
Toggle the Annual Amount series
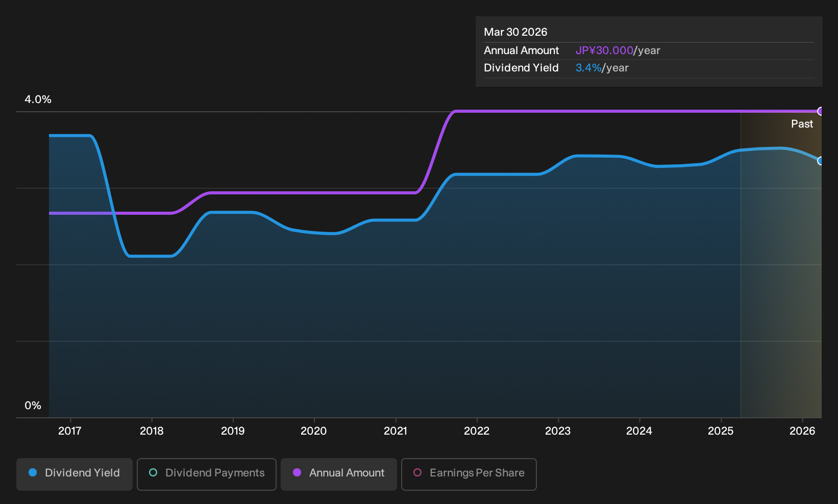tap(339, 474)
